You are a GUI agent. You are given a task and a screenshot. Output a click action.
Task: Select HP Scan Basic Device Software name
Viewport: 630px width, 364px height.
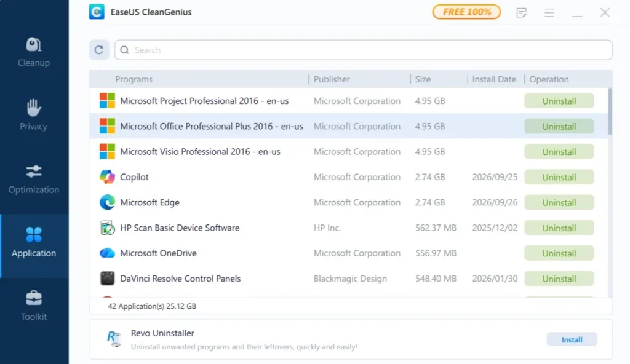(x=180, y=228)
